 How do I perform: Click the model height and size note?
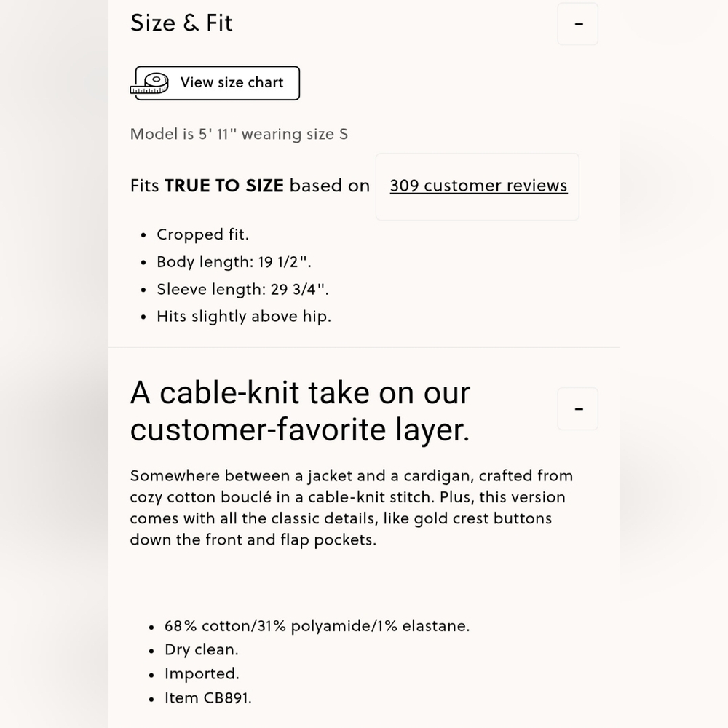tap(239, 134)
